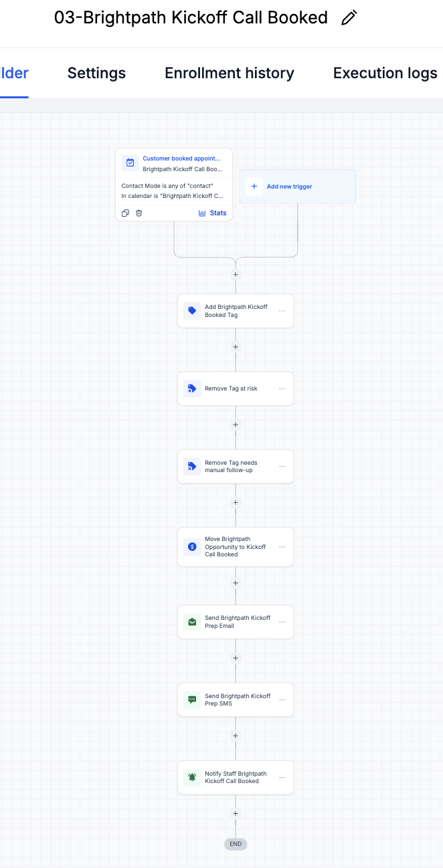Open the Execution logs tab
The width and height of the screenshot is (443, 868).
[385, 74]
